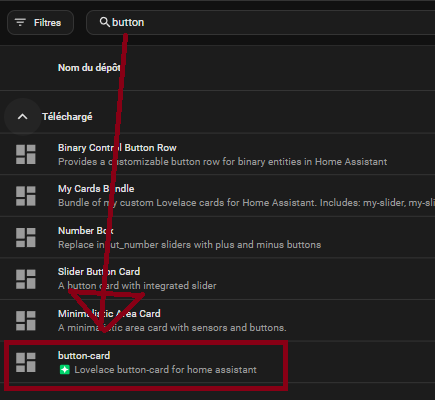Screen dimensions: 435x400
Task: Open the Slider Button Card repository
Action: pos(99,272)
